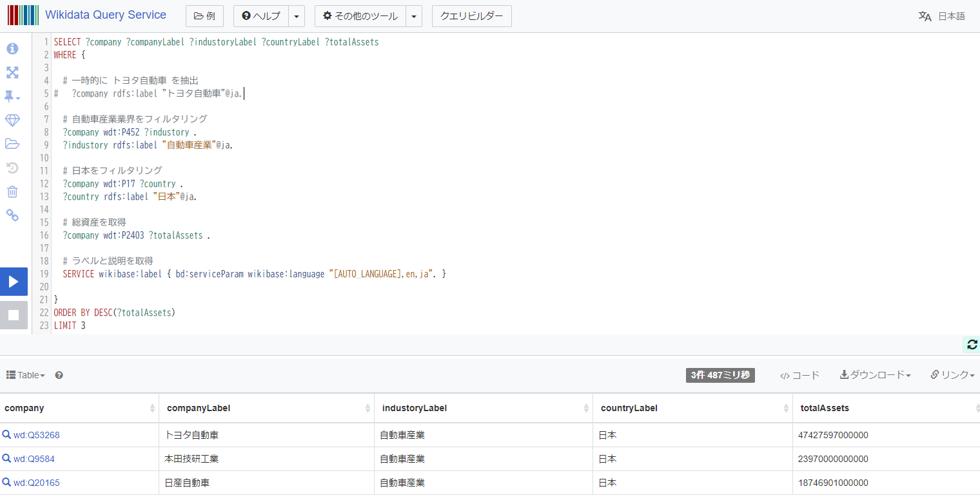Open the pin prefix dropdown icon

(12, 97)
